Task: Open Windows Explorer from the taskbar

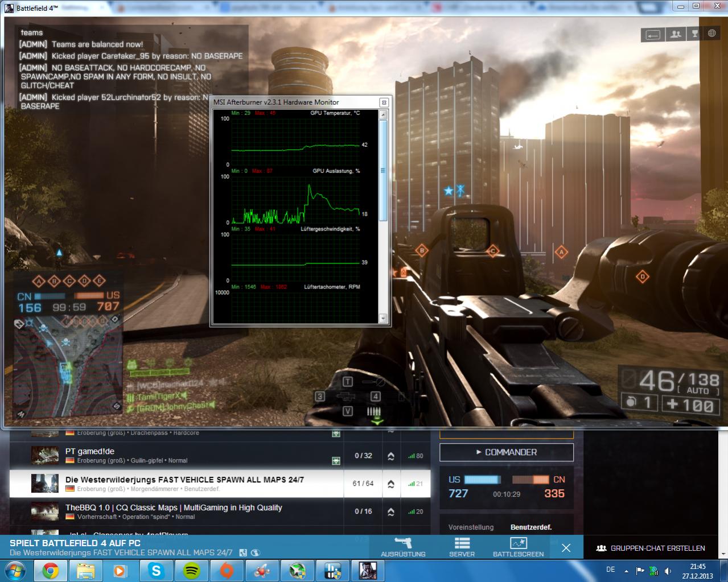Action: pyautogui.click(x=85, y=570)
